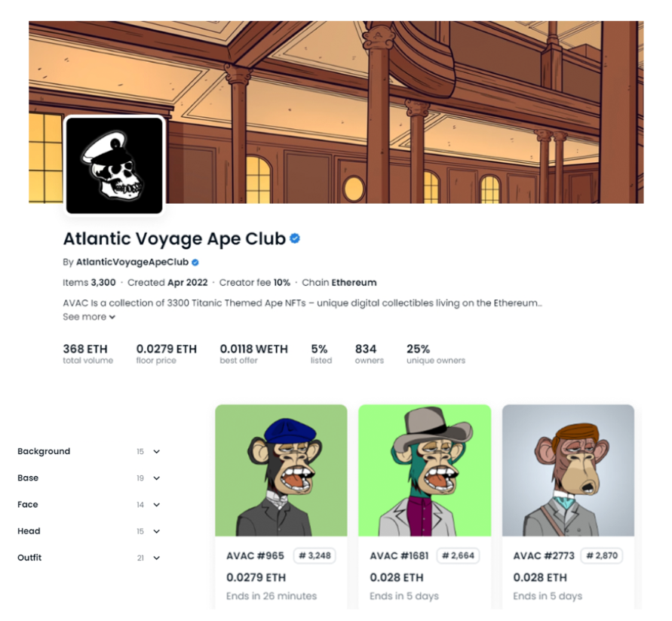Click rarity rank badge # 2,664
This screenshot has width=672, height=621.
(458, 556)
